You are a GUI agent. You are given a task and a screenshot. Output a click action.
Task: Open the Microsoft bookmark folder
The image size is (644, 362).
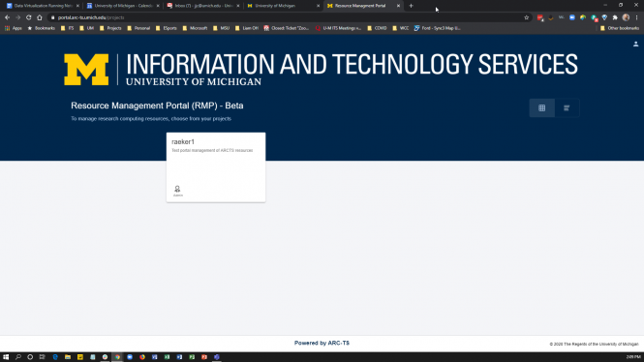(195, 28)
